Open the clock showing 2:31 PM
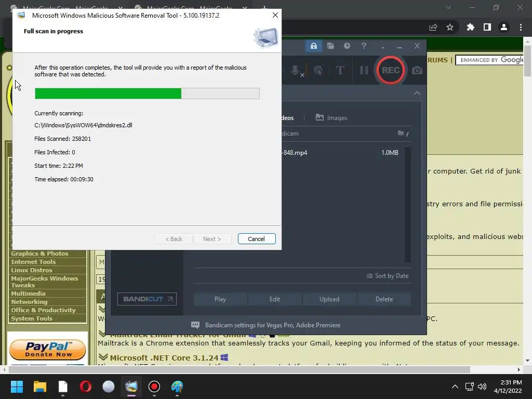Screen dimensions: 532x399 508,387
